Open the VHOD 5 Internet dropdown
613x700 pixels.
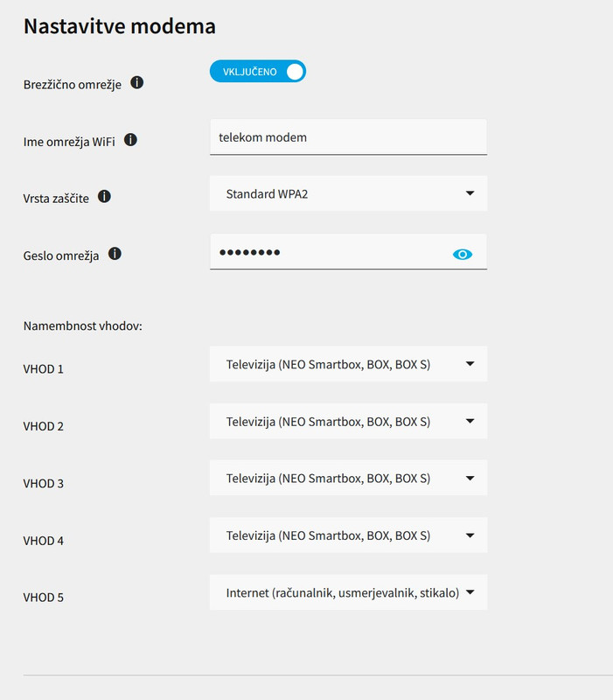click(348, 592)
